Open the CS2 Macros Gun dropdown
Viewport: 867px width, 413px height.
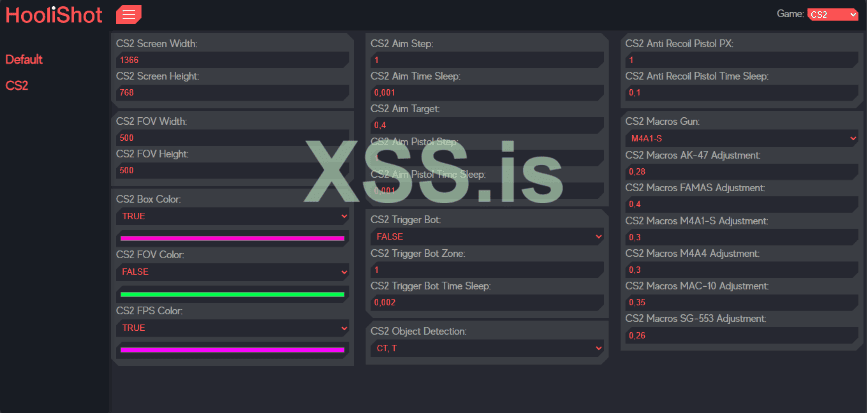click(x=741, y=138)
